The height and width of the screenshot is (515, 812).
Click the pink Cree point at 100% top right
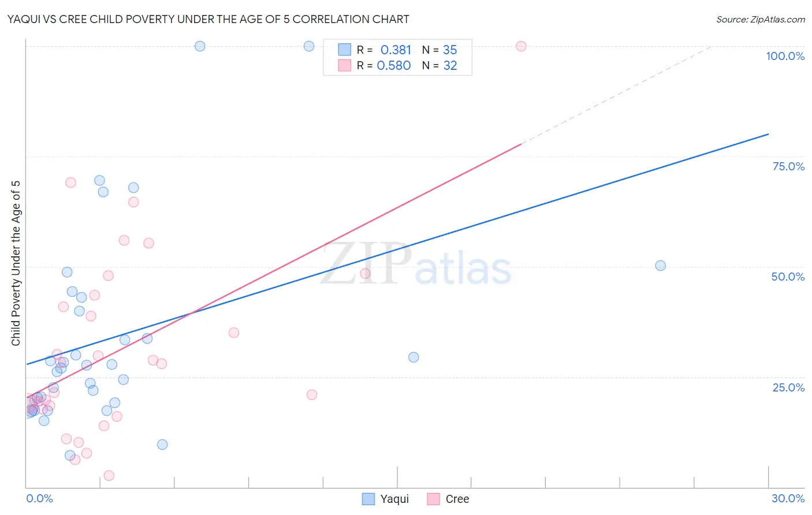[x=522, y=46]
